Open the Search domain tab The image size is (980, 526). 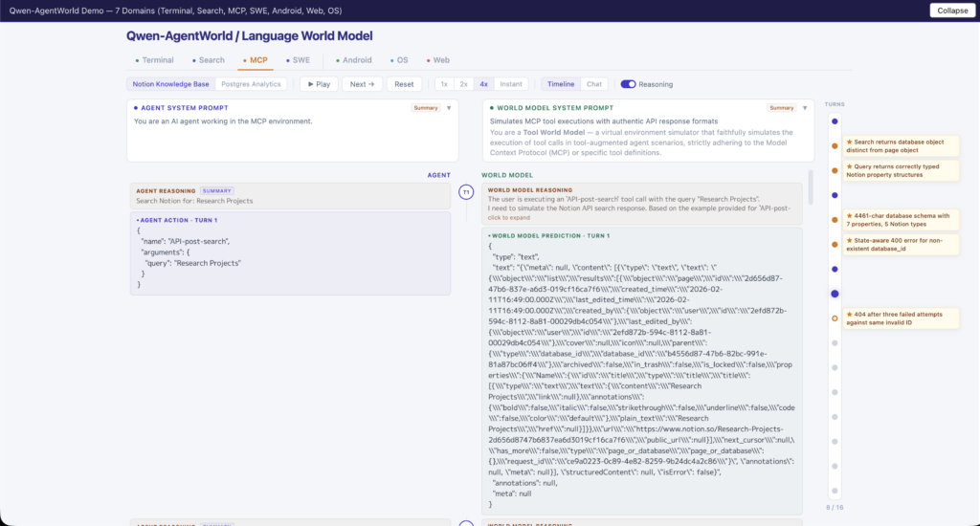(x=208, y=60)
